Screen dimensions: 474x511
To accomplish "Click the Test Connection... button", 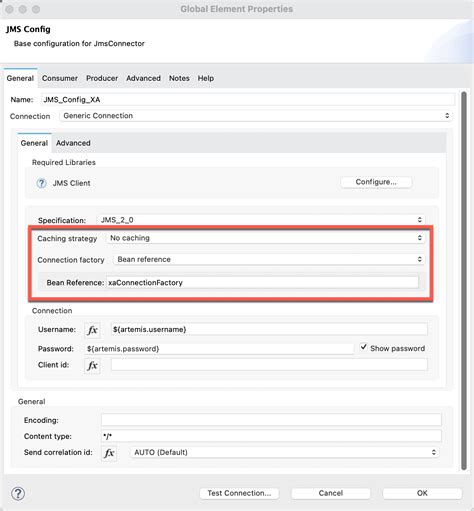I will pos(239,493).
